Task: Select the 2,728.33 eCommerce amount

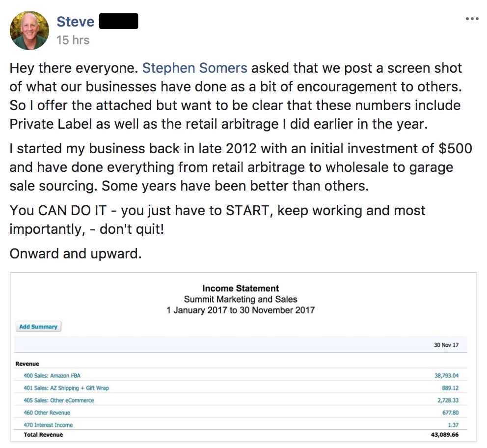Action: point(448,400)
